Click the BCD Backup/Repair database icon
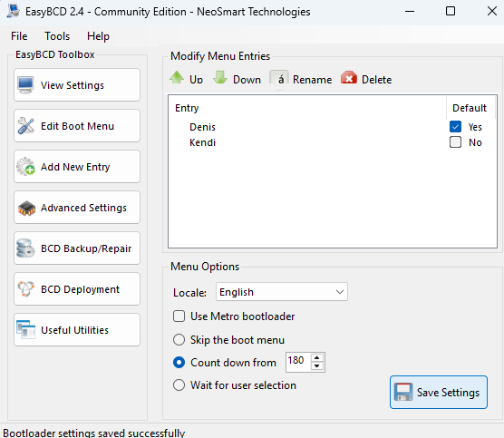The height and width of the screenshot is (438, 504). click(25, 248)
